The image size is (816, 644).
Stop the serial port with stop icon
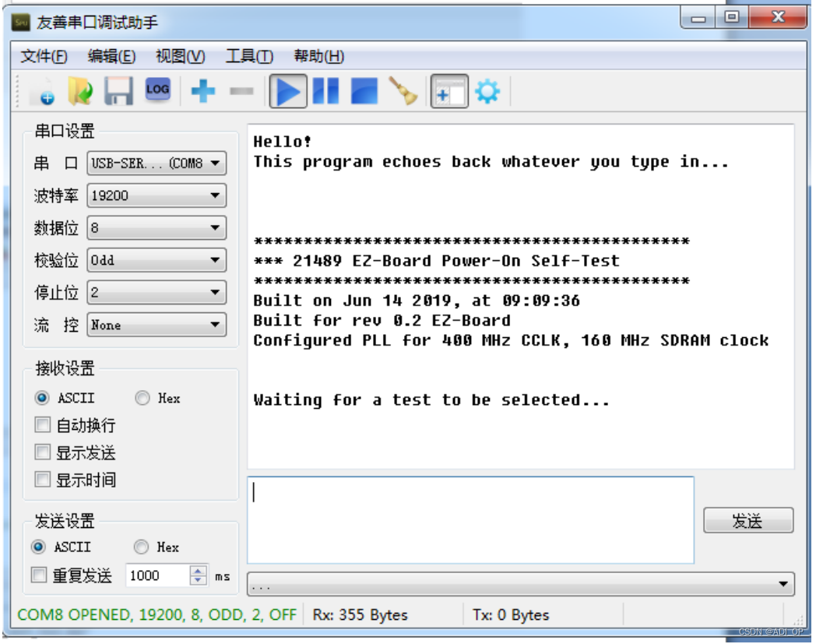pos(364,91)
